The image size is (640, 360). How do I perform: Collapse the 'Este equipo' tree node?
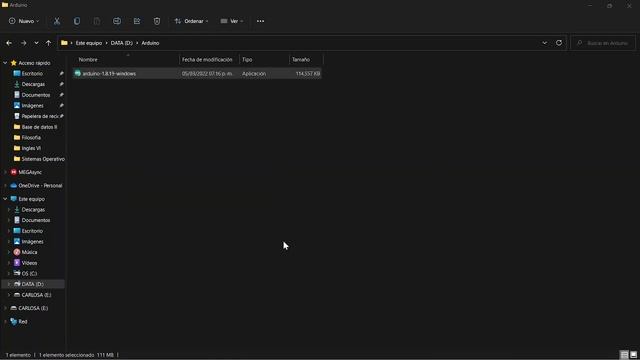(x=5, y=199)
